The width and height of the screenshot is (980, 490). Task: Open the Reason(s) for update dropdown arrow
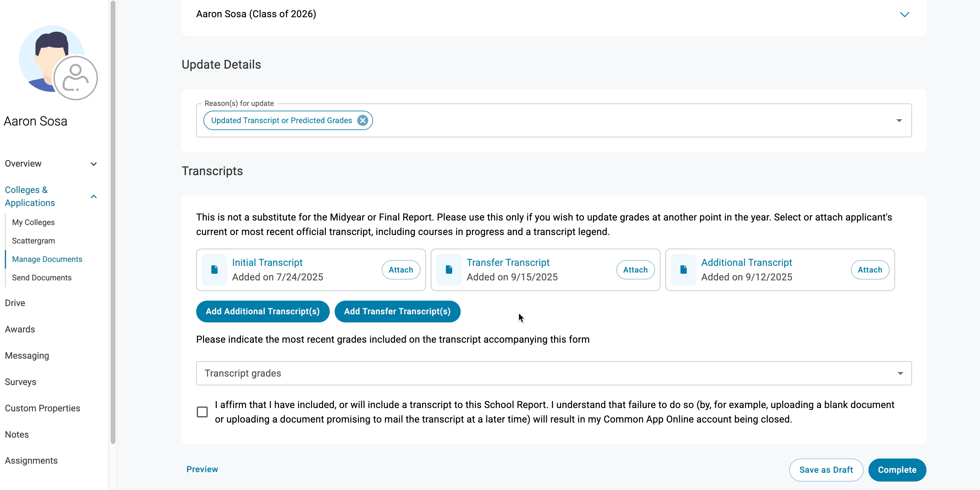tap(899, 120)
